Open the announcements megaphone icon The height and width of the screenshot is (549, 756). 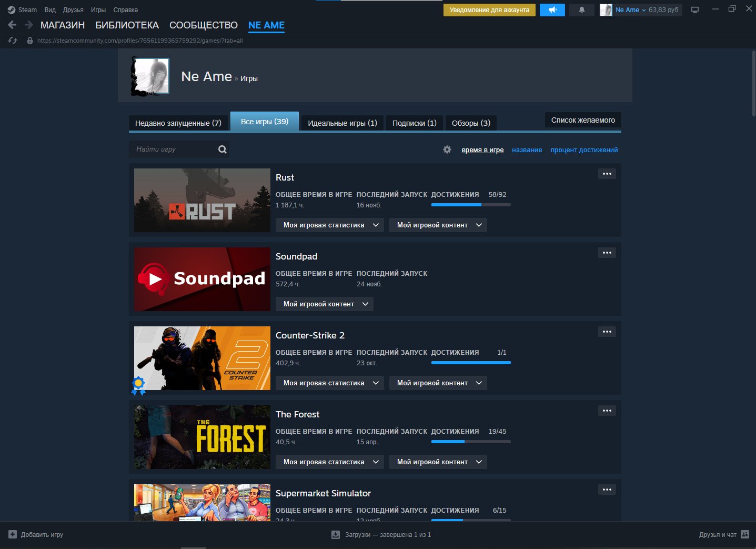coord(552,10)
